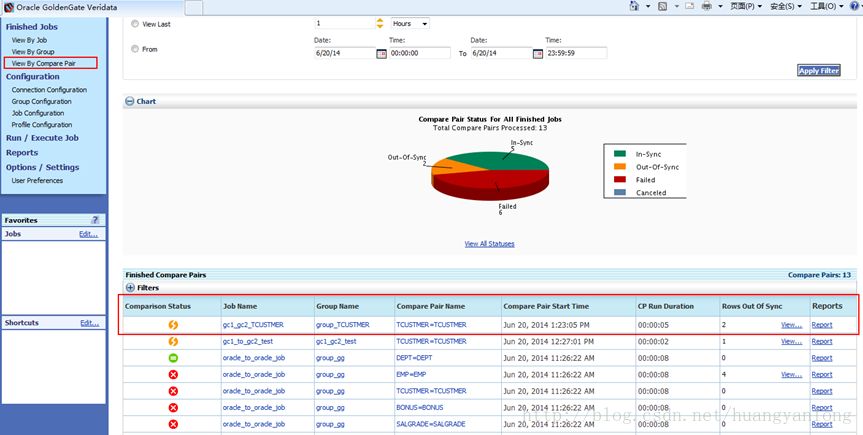The width and height of the screenshot is (863, 435).
Task: Click in the View Last number field
Action: click(x=345, y=24)
